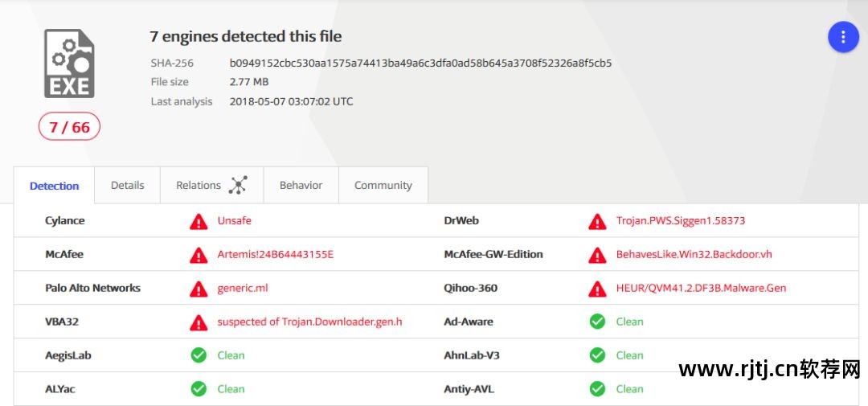
Task: Click the Antiy-AVL engine name
Action: pos(469,389)
